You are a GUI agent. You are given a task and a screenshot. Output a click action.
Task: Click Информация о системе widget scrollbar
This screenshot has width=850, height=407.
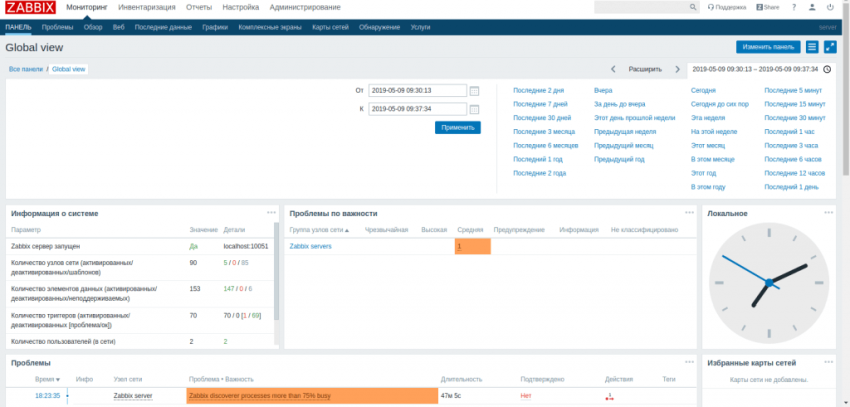(276, 271)
